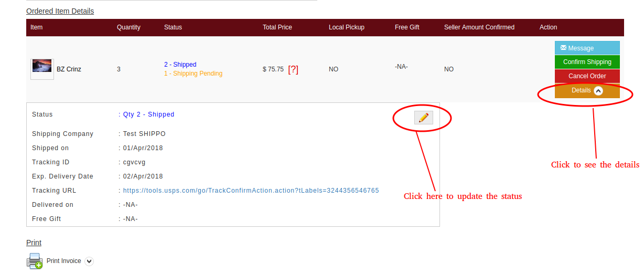Click the Delivered on field label

pos(52,205)
